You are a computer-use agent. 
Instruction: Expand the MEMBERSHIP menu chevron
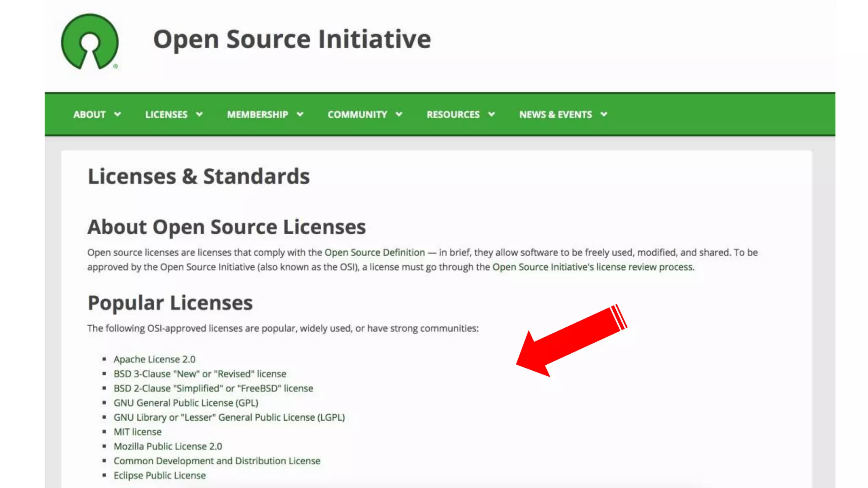(300, 114)
